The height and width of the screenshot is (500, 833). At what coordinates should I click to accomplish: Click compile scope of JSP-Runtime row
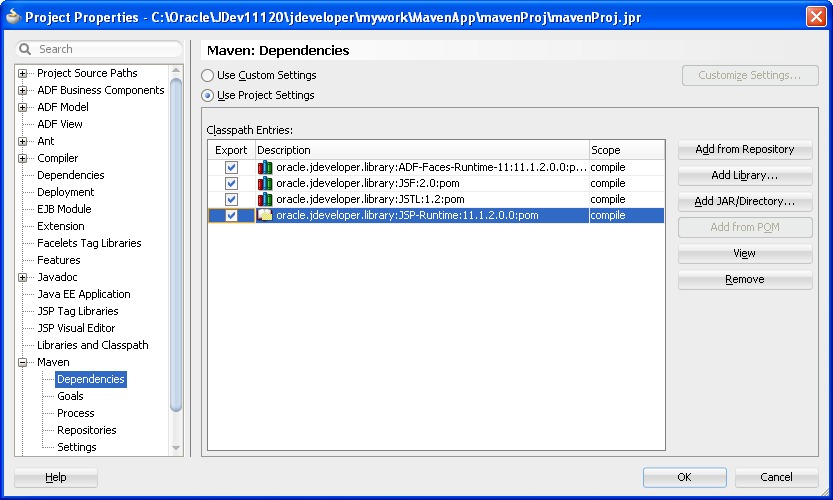608,215
